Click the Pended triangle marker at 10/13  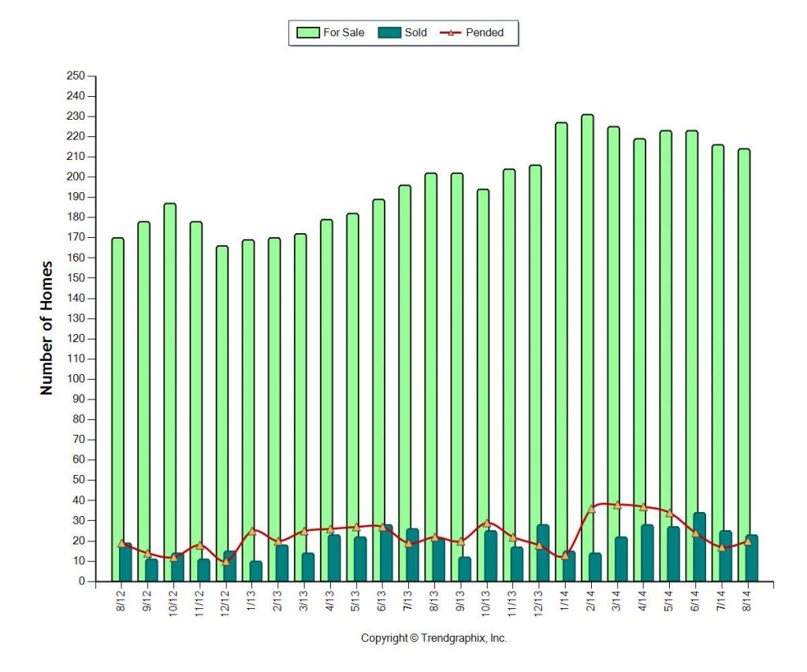click(487, 523)
